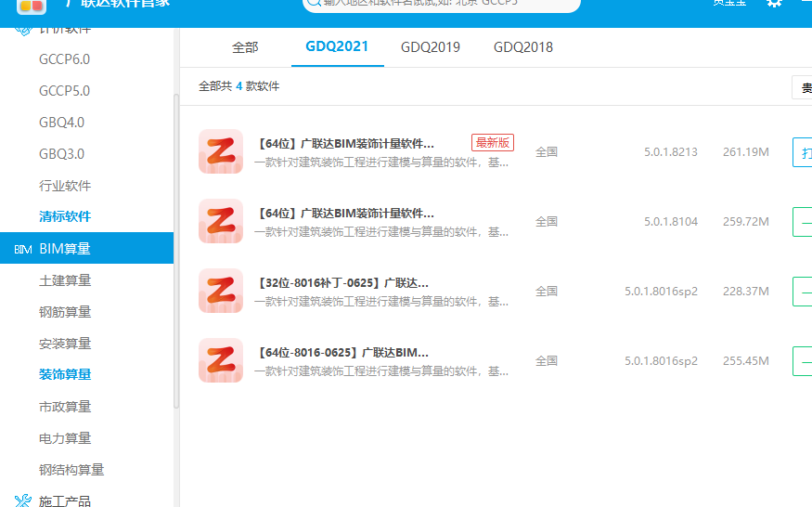Open 安装算量 in the sidebar
The height and width of the screenshot is (507, 812).
click(x=65, y=344)
